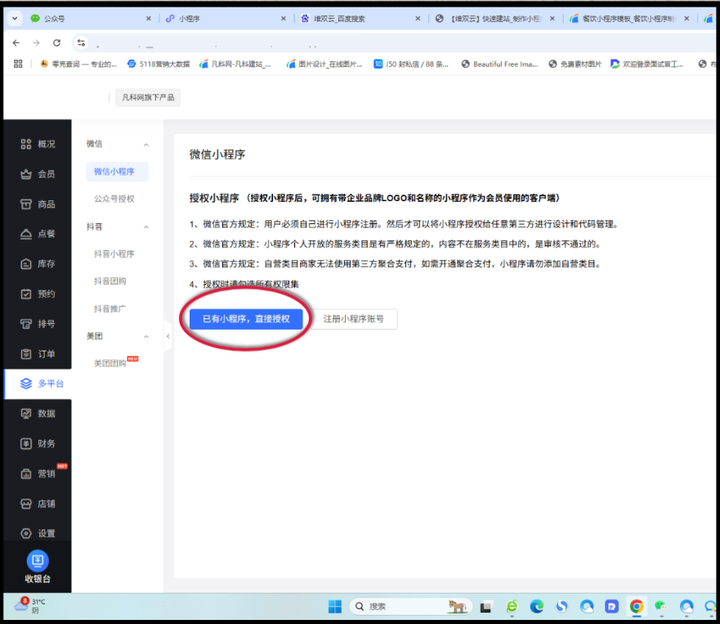Select 公众号授权 in the submenu
The height and width of the screenshot is (624, 720).
114,199
